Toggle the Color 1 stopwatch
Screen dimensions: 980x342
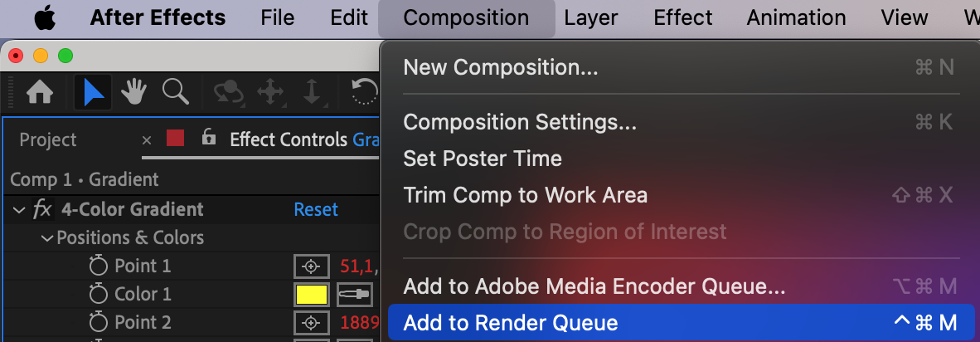(x=99, y=295)
